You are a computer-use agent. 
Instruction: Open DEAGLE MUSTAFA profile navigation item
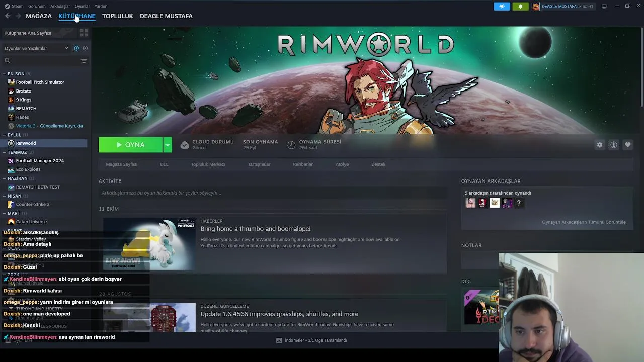point(166,16)
